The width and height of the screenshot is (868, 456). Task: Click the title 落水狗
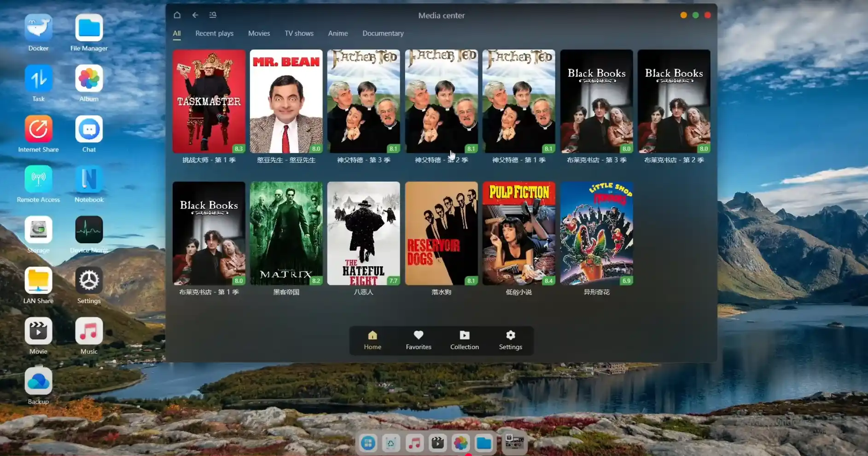(x=441, y=292)
